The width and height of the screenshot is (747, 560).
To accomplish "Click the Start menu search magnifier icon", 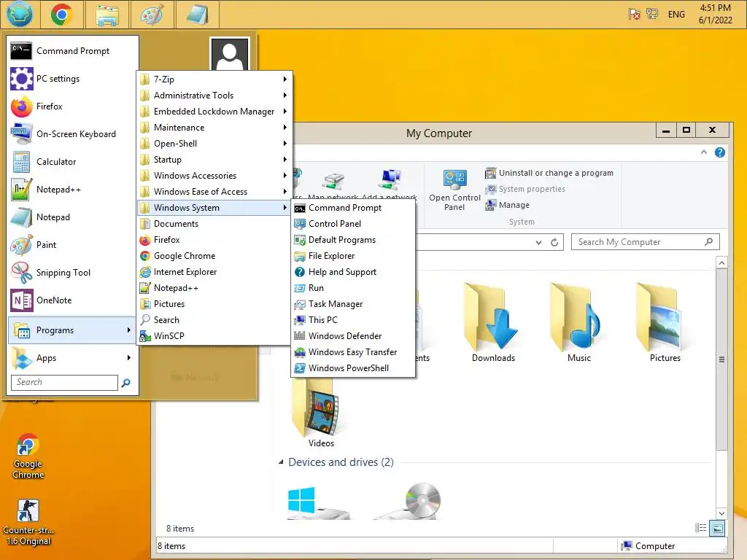I will coord(125,382).
